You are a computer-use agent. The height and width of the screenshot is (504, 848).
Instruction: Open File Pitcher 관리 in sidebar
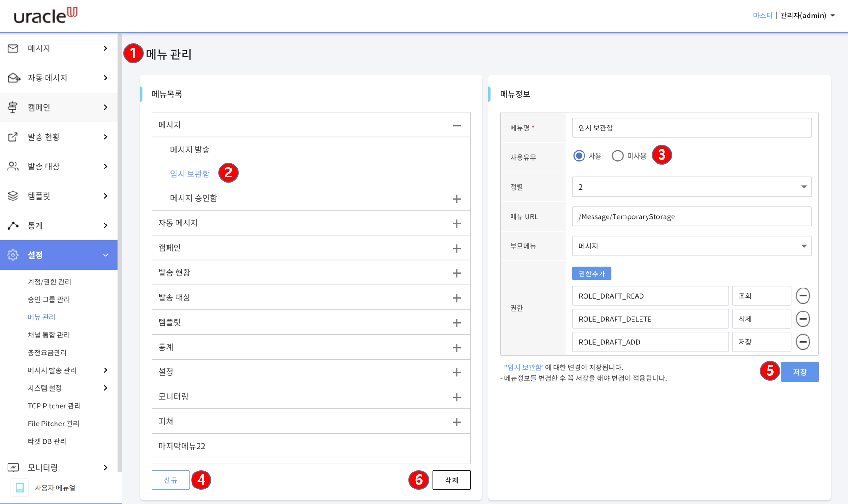pyautogui.click(x=54, y=424)
